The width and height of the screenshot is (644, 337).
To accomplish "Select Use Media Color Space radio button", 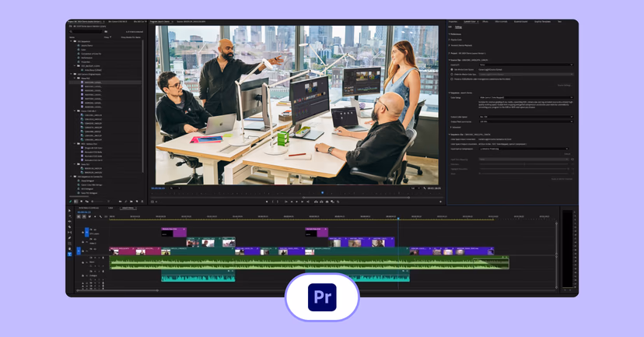I will click(452, 69).
